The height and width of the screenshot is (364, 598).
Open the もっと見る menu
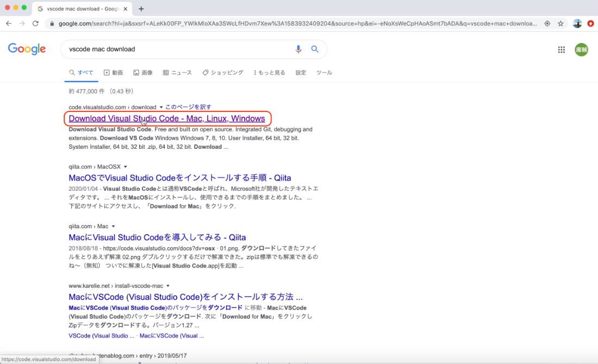pos(269,72)
